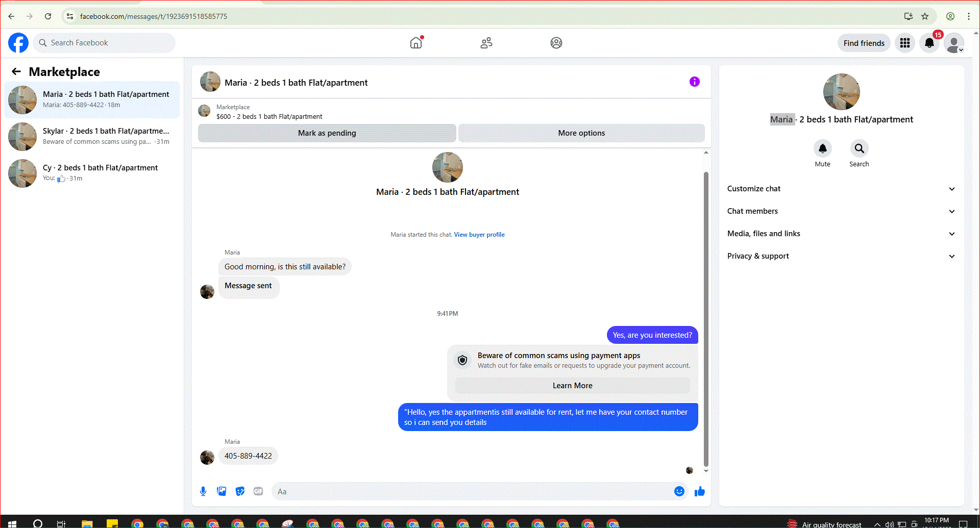Open File Explorer from taskbar

tap(87, 523)
